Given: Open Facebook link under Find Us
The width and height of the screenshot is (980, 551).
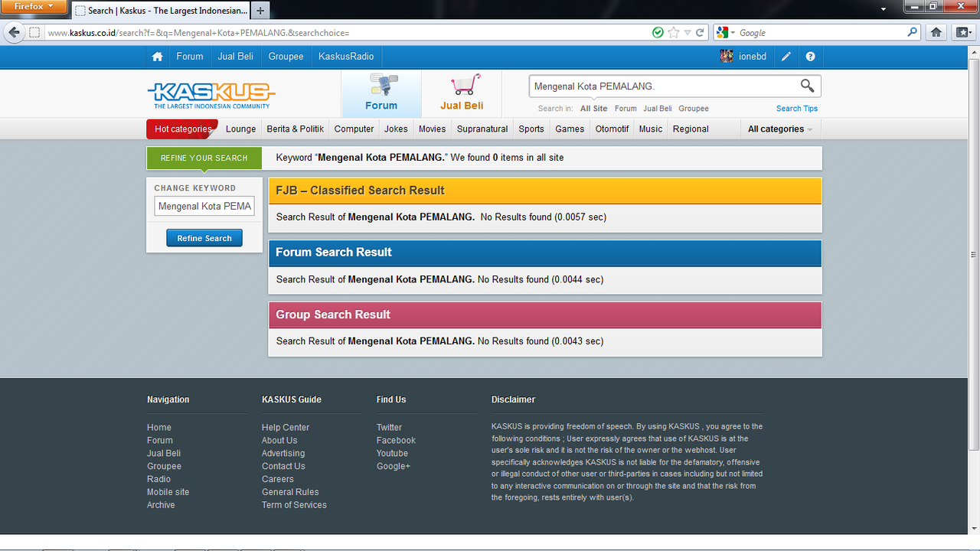Looking at the screenshot, I should pos(396,441).
